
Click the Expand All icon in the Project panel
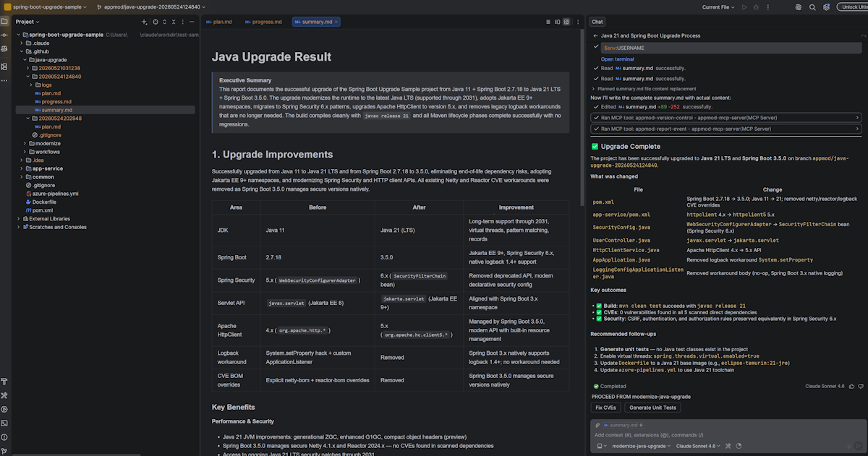(164, 22)
